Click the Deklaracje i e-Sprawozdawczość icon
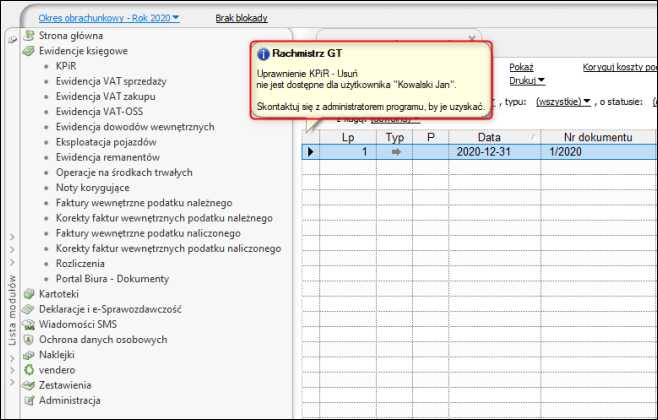The width and height of the screenshot is (658, 420). (x=29, y=309)
